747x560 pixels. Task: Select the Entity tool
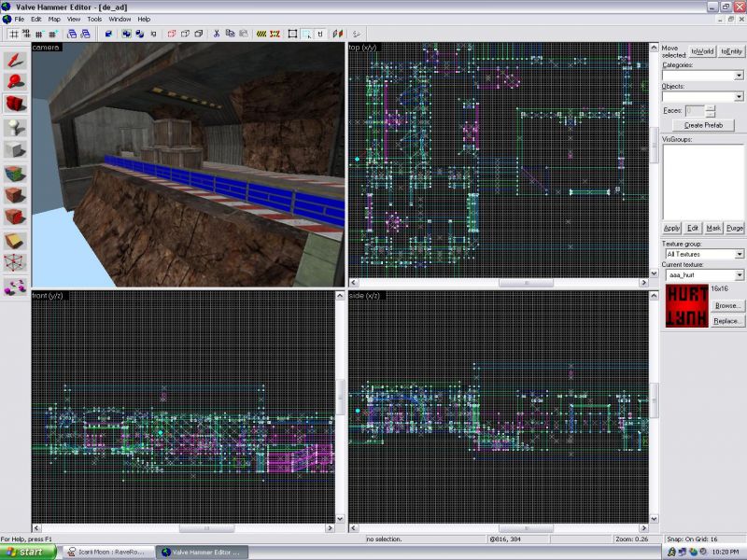(15, 127)
